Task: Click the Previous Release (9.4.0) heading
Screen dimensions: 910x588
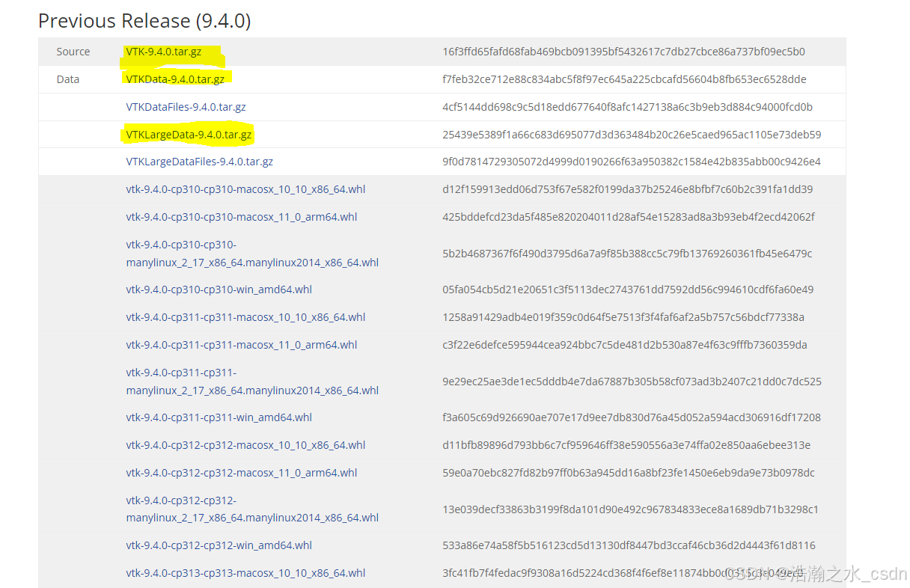Action: coord(144,21)
